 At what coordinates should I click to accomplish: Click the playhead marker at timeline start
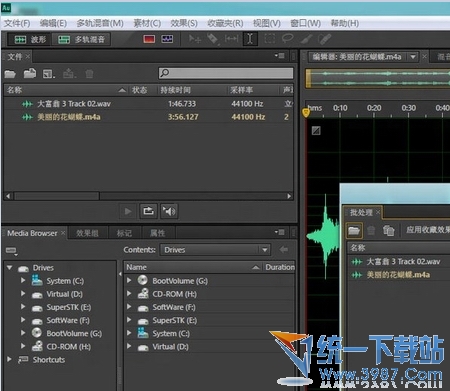[x=306, y=112]
